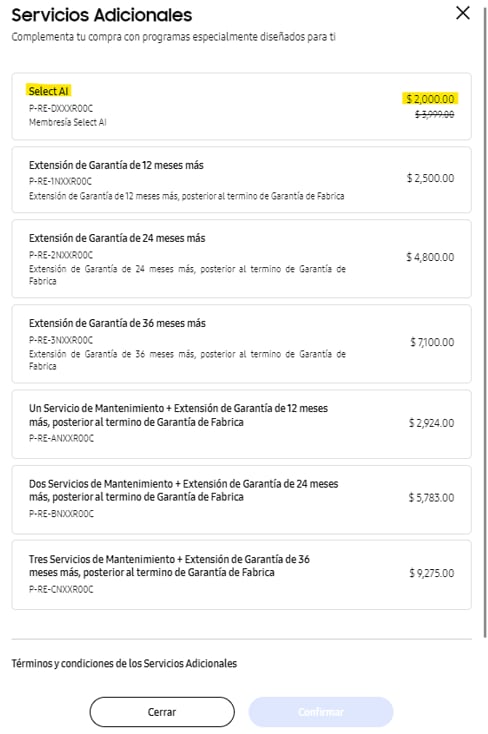This screenshot has height=734, width=488.
Task: Select Un Servicio de Mantenimiento plan
Action: click(241, 424)
